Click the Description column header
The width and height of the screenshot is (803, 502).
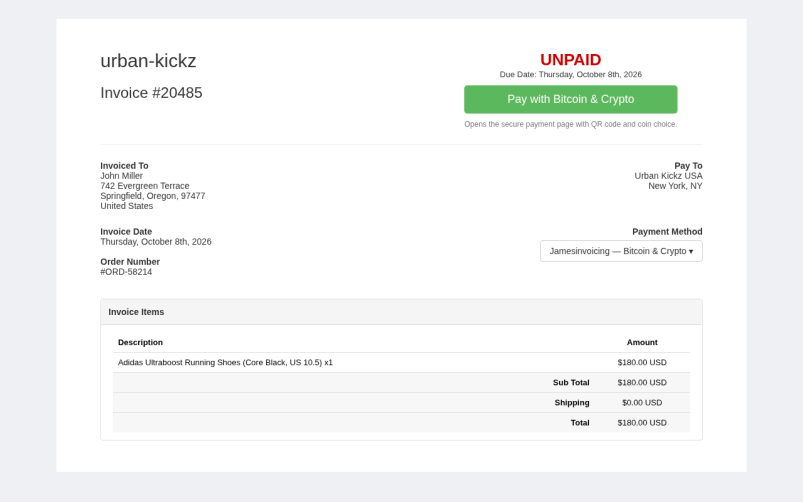pos(140,342)
